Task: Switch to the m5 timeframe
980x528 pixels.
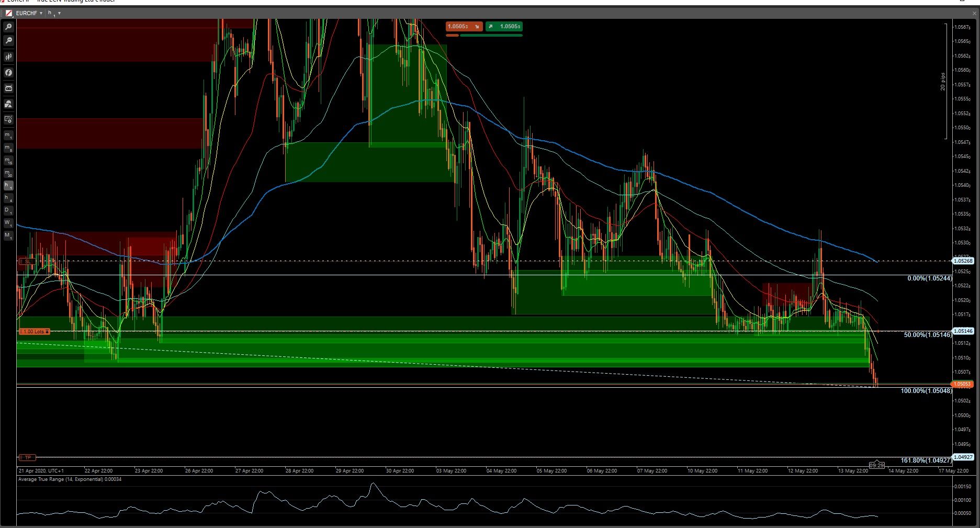Action: pyautogui.click(x=8, y=148)
